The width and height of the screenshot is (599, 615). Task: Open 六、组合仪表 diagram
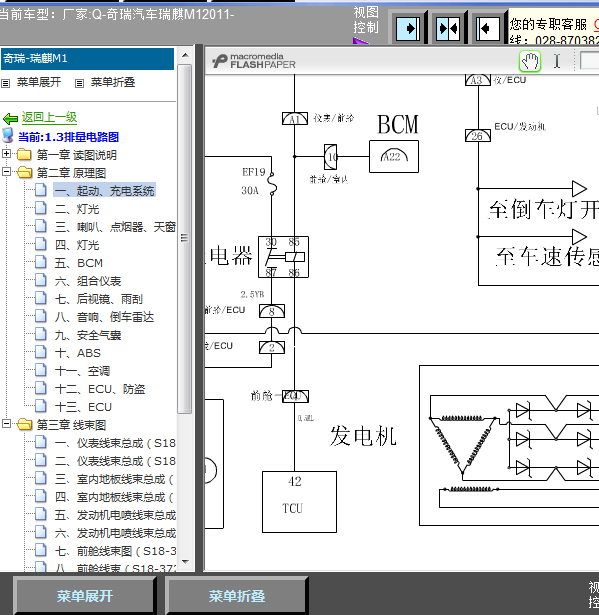click(88, 281)
